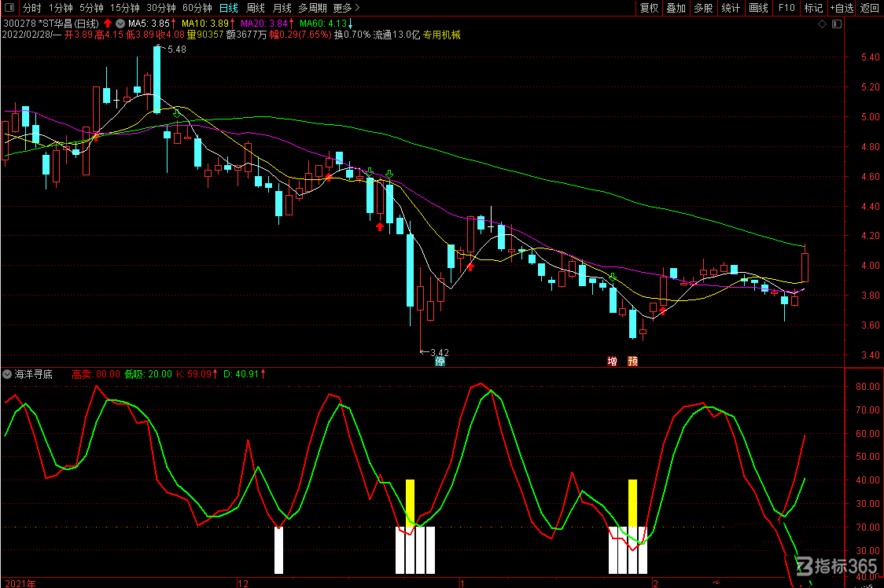
Task: Click the MA60: 4.13 label
Action: (x=323, y=24)
